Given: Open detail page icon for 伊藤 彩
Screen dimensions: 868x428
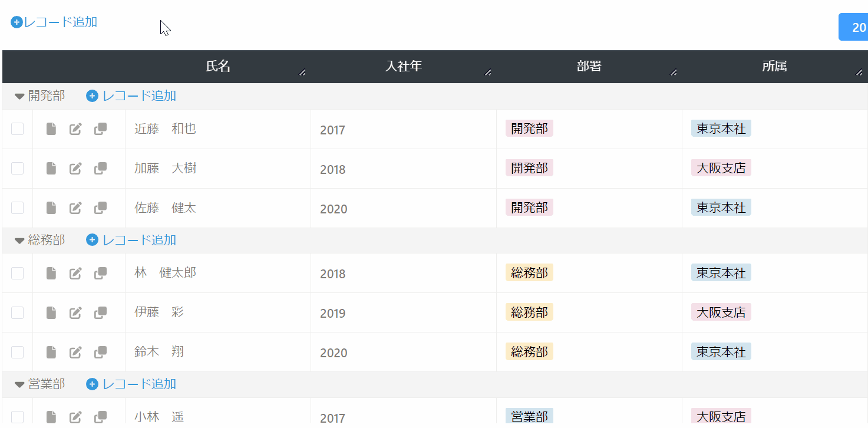Looking at the screenshot, I should pos(51,312).
